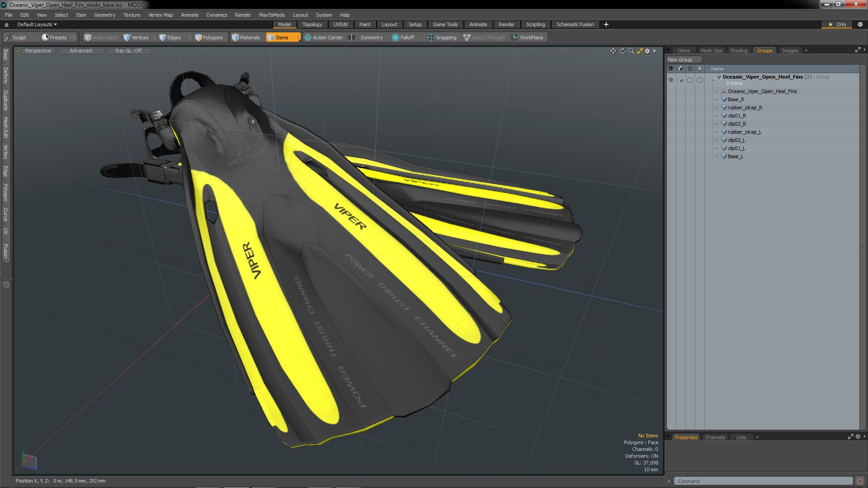This screenshot has width=868, height=488.
Task: Toggle the Only star button
Action: coord(836,24)
